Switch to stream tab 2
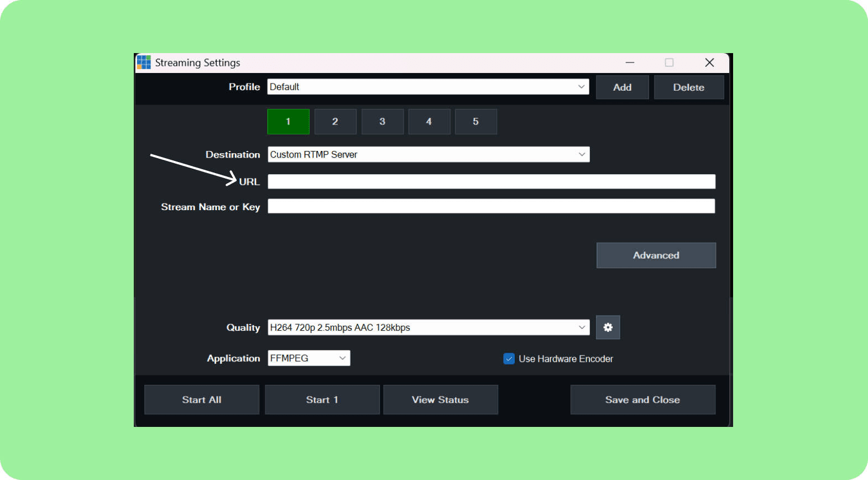 pyautogui.click(x=335, y=122)
